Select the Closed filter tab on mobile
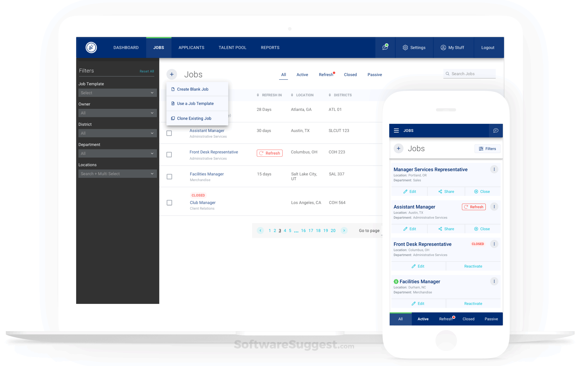Viewport: 588px width, 366px height. click(468, 319)
